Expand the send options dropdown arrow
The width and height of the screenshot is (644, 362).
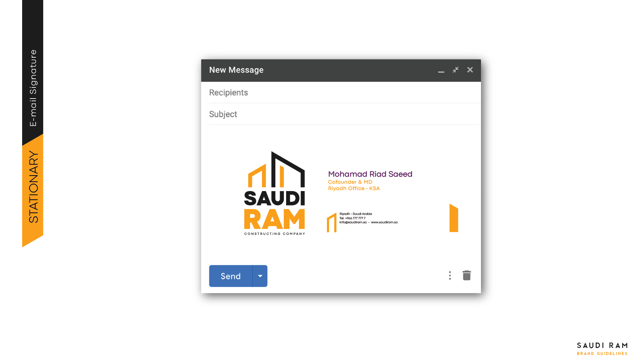coord(260,276)
